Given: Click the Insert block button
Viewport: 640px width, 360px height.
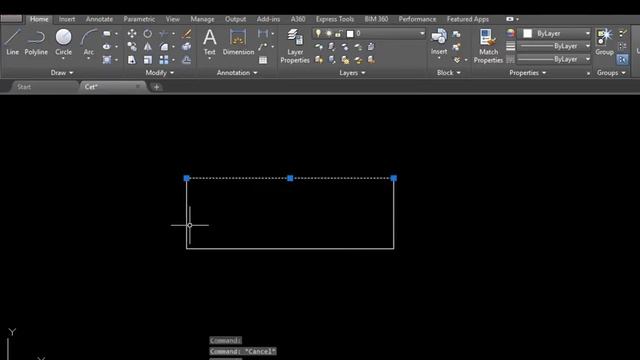Looking at the screenshot, I should 439,42.
